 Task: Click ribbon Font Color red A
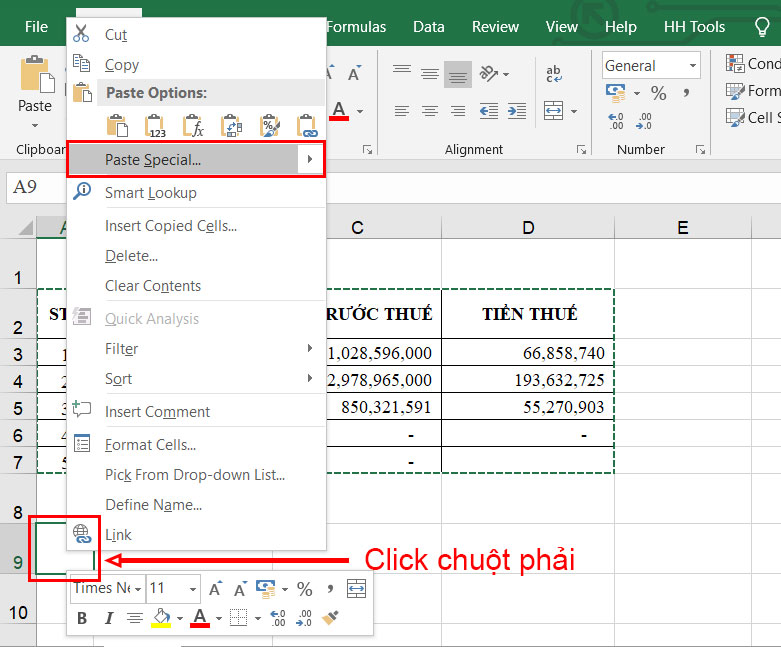[339, 111]
